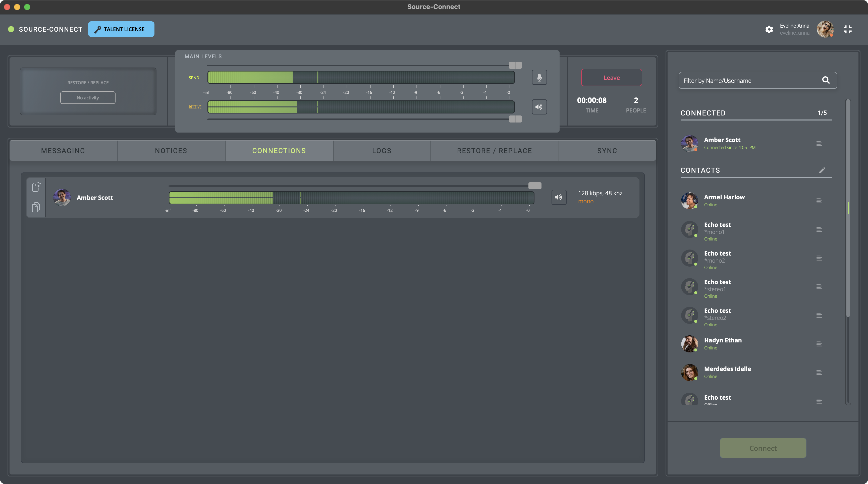Open the Logs tab
868x484 pixels.
(x=382, y=151)
